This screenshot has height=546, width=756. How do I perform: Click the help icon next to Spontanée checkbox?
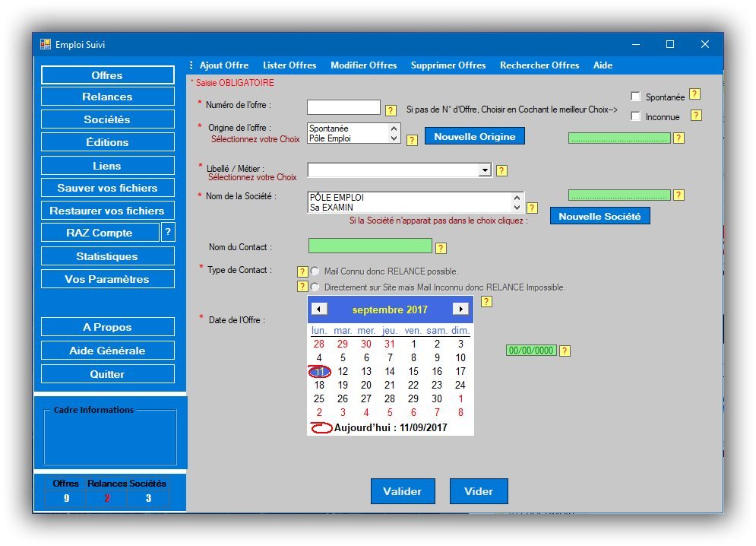pyautogui.click(x=694, y=94)
